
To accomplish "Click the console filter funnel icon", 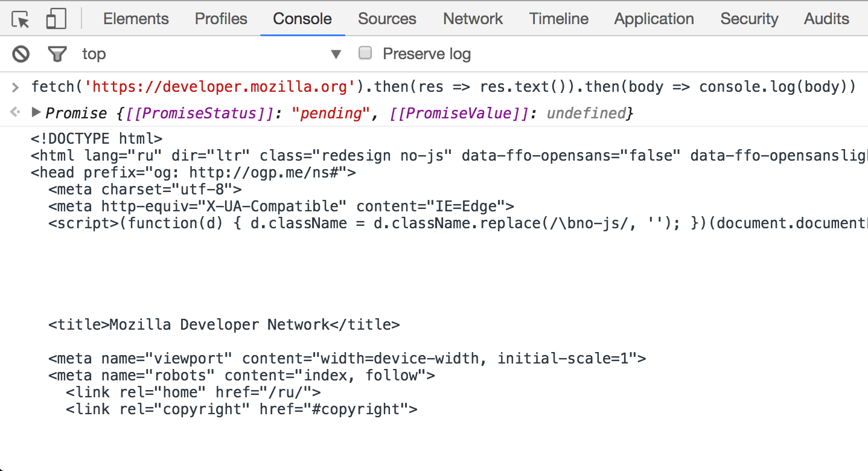I will [x=57, y=54].
